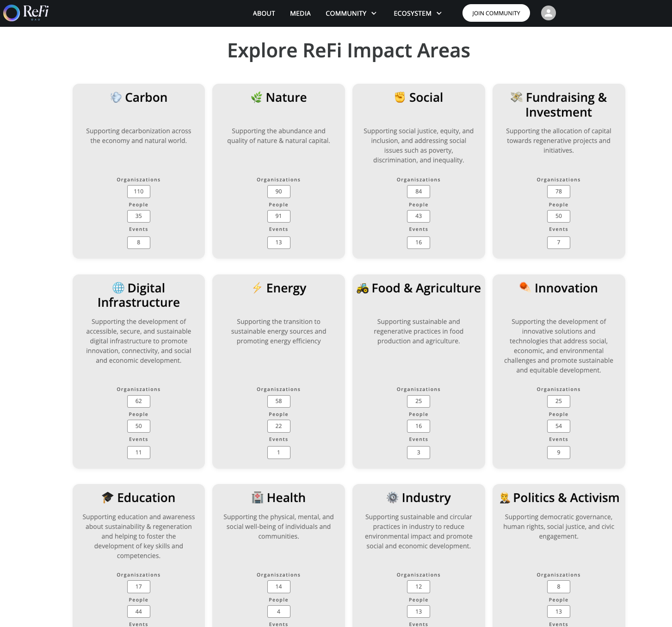Expand the Ecosystem menu chevron
672x627 pixels.
(x=439, y=13)
